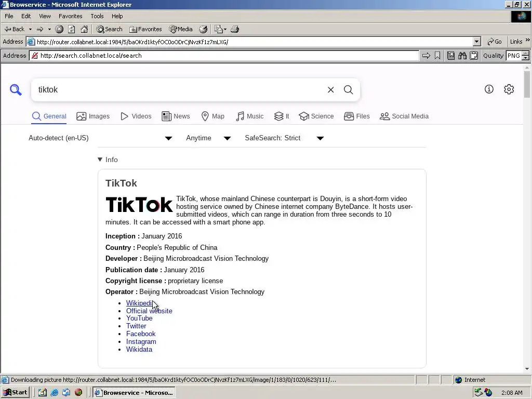Open the Favorites toolbar button
The image size is (532, 399).
145,29
